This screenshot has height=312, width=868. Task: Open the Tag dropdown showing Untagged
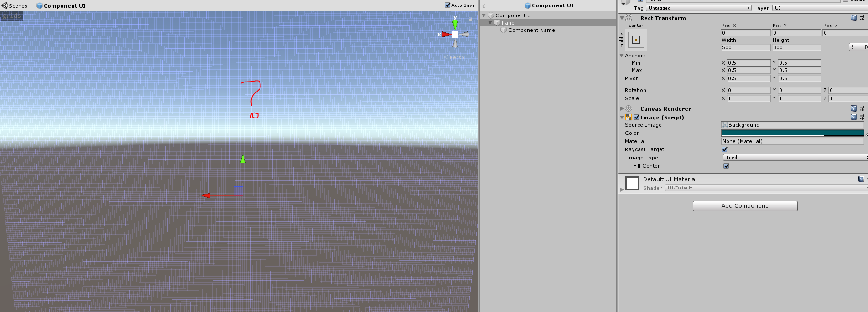tap(699, 8)
